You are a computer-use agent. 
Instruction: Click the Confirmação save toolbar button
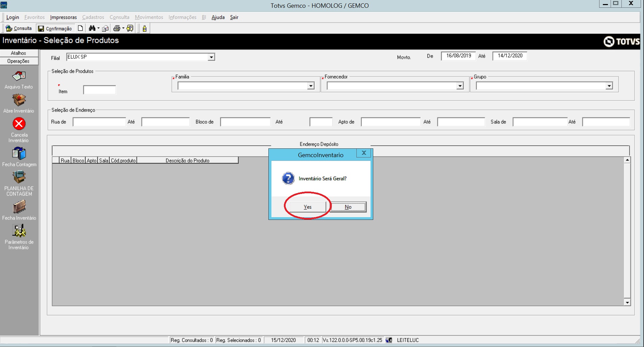[55, 28]
